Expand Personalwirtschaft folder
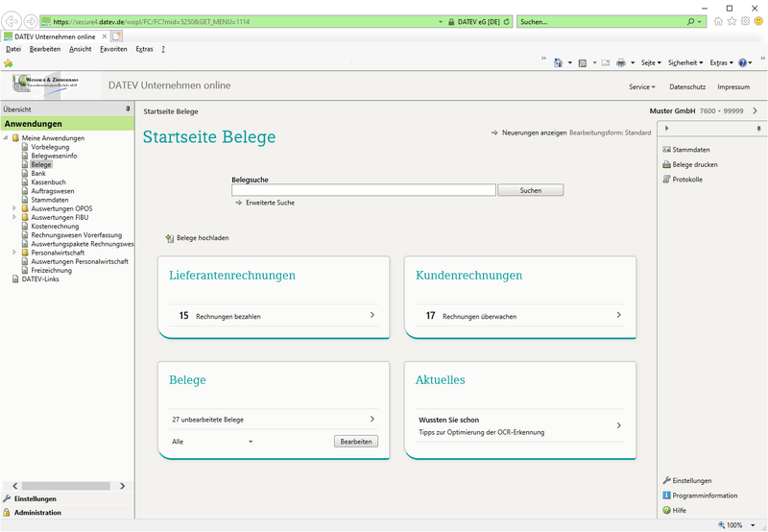768x532 pixels. [14, 253]
